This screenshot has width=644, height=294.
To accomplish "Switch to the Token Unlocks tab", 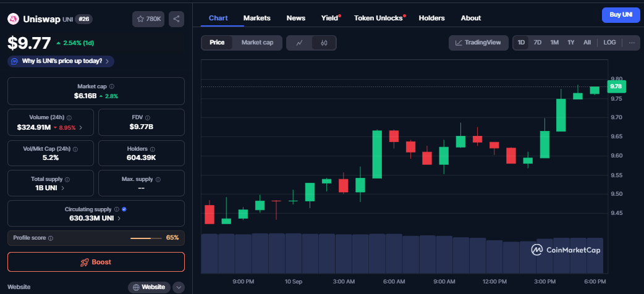I will pos(378,18).
